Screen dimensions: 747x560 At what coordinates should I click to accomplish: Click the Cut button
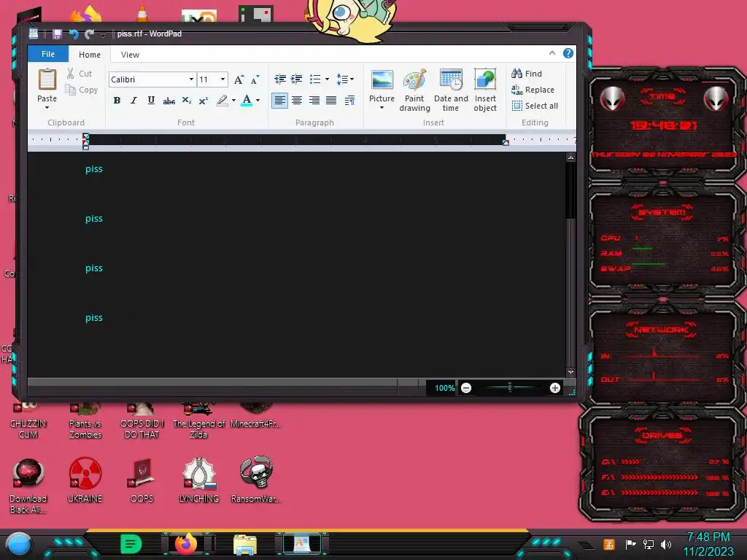click(x=80, y=74)
